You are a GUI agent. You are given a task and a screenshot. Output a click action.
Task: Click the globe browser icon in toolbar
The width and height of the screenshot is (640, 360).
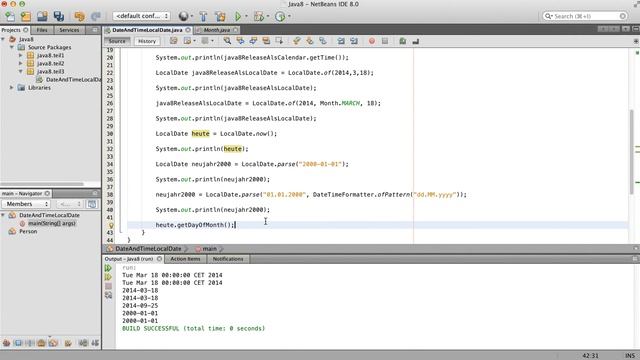coord(183,16)
